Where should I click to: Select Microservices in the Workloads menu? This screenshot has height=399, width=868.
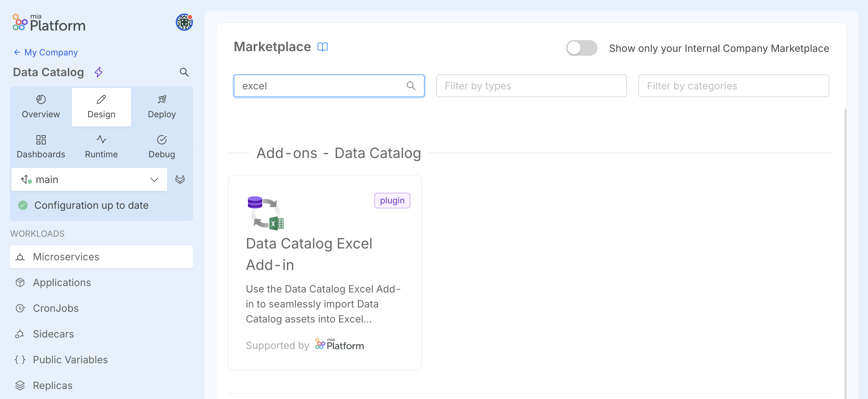pyautogui.click(x=66, y=257)
